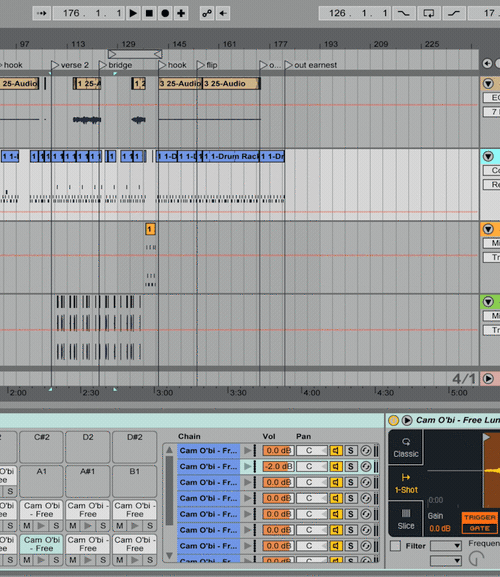Viewport: 500px width, 577px height.
Task: Click the Back to Arrangement arrow icon
Action: pos(223,13)
